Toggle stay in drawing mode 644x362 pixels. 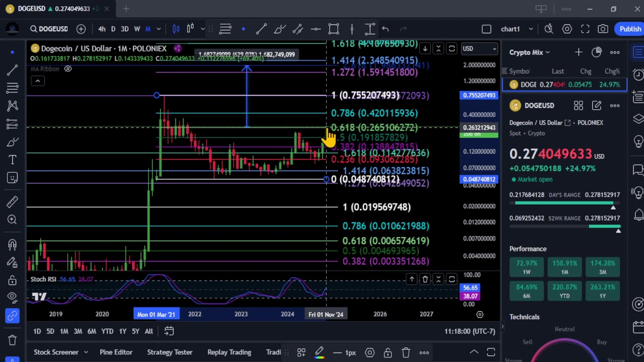[12, 262]
